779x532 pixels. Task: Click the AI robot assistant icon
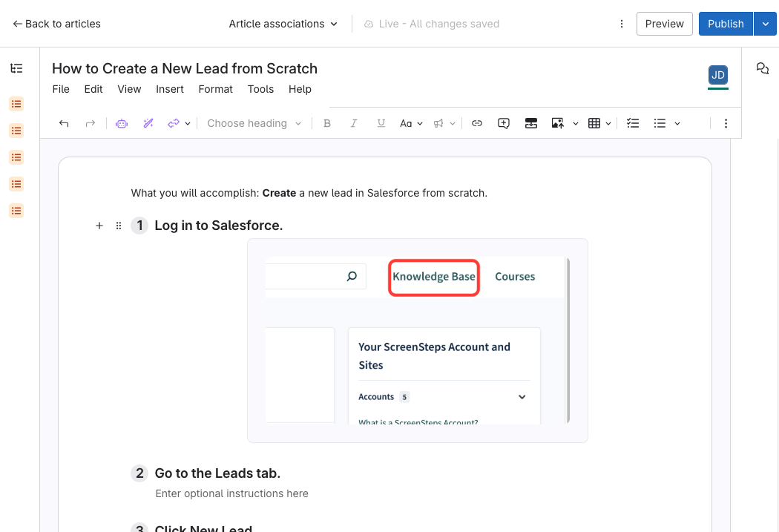(122, 123)
